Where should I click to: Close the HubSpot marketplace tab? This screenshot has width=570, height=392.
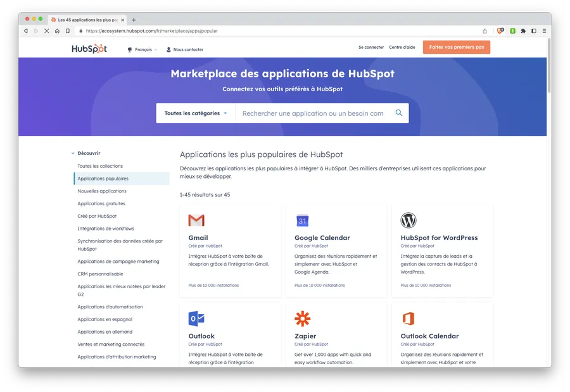(x=122, y=20)
